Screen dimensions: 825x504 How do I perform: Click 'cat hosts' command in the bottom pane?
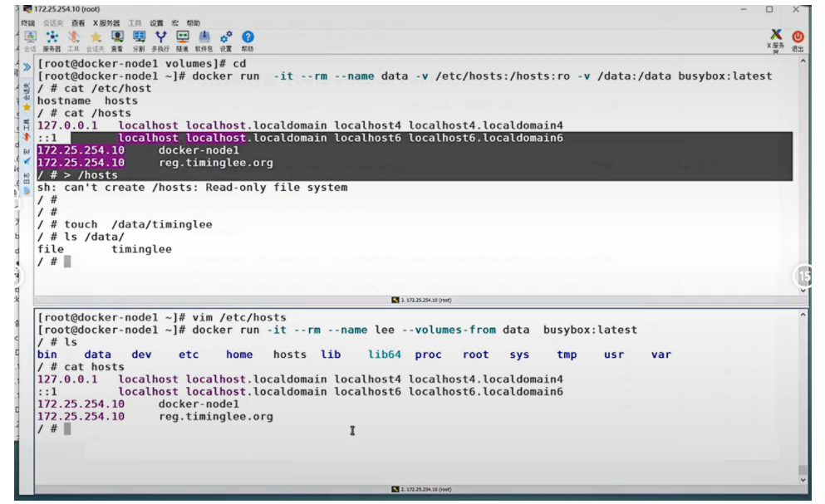click(x=94, y=367)
